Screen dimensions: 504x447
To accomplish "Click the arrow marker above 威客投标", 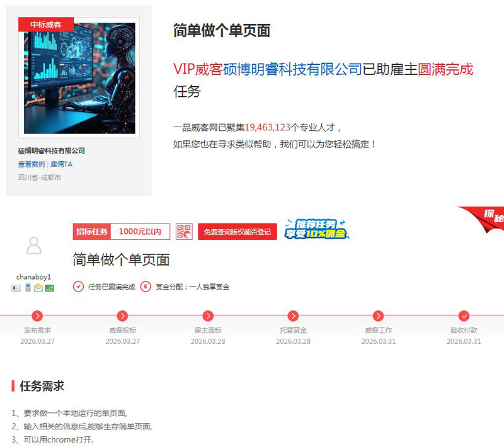I will [123, 316].
